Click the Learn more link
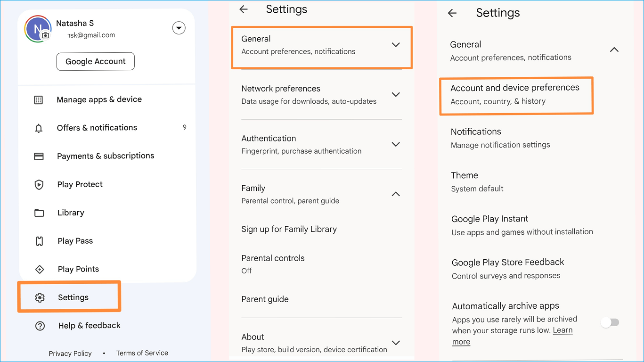Image resolution: width=644 pixels, height=362 pixels. [x=562, y=330]
